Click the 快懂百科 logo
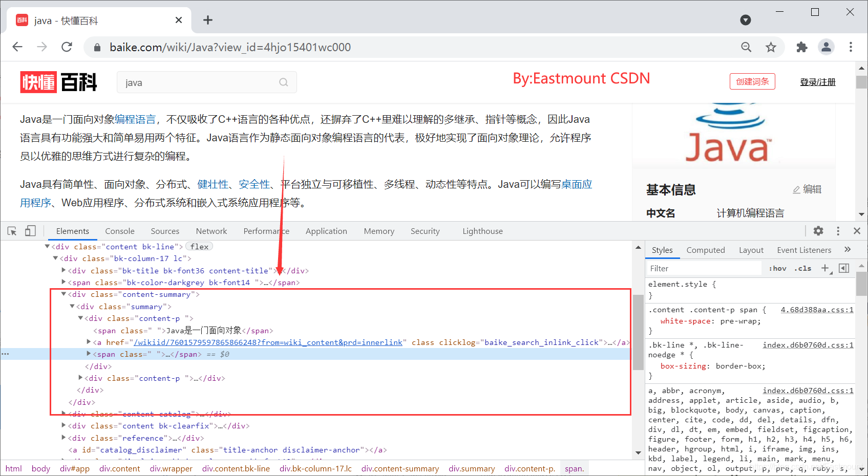This screenshot has width=868, height=476. coord(58,82)
